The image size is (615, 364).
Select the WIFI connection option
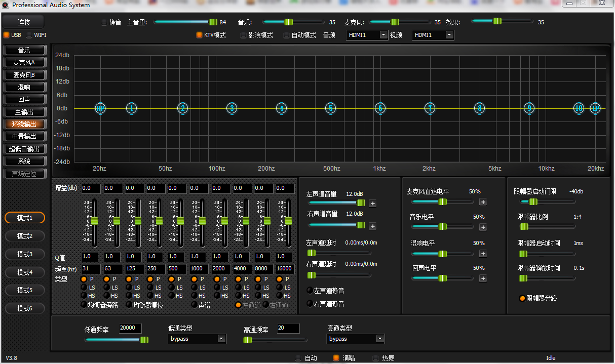[29, 35]
